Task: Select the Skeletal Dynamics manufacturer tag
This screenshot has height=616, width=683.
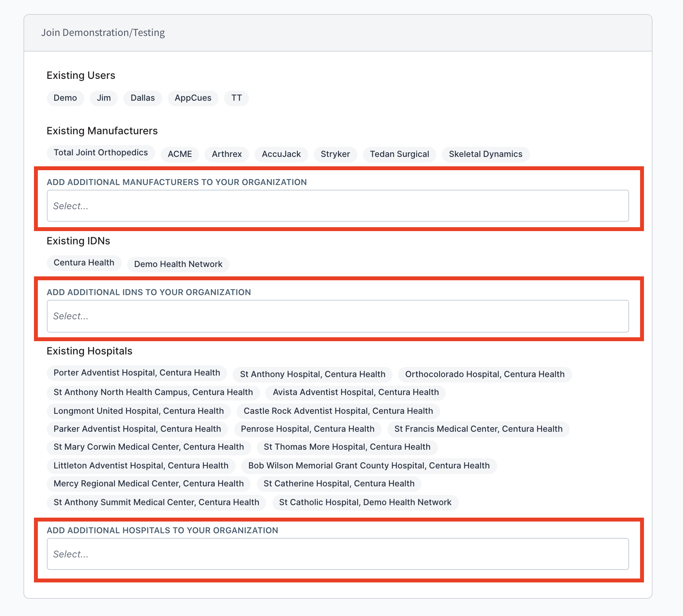Action: [x=486, y=154]
